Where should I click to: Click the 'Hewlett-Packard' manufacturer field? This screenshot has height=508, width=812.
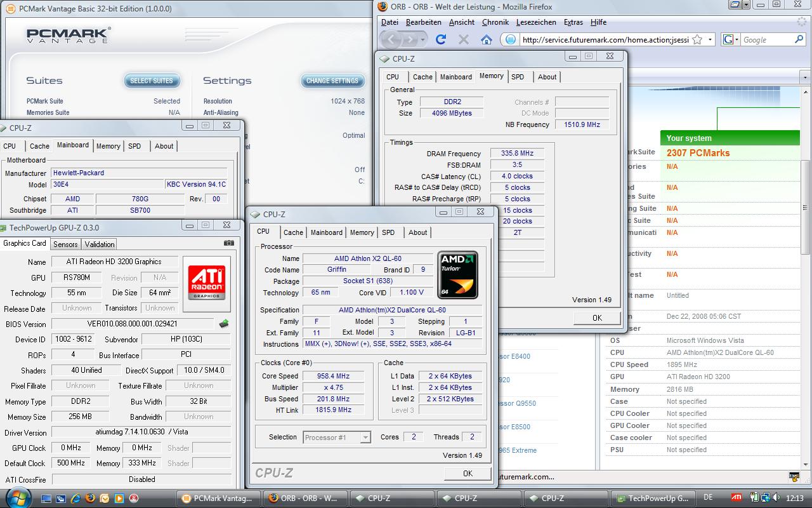pyautogui.click(x=139, y=173)
